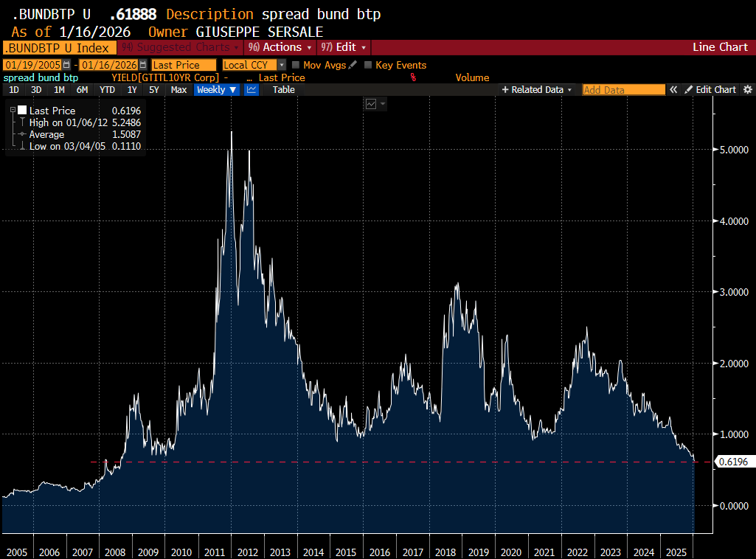This screenshot has height=559, width=756.
Task: Open the end date calendar icon
Action: point(143,65)
